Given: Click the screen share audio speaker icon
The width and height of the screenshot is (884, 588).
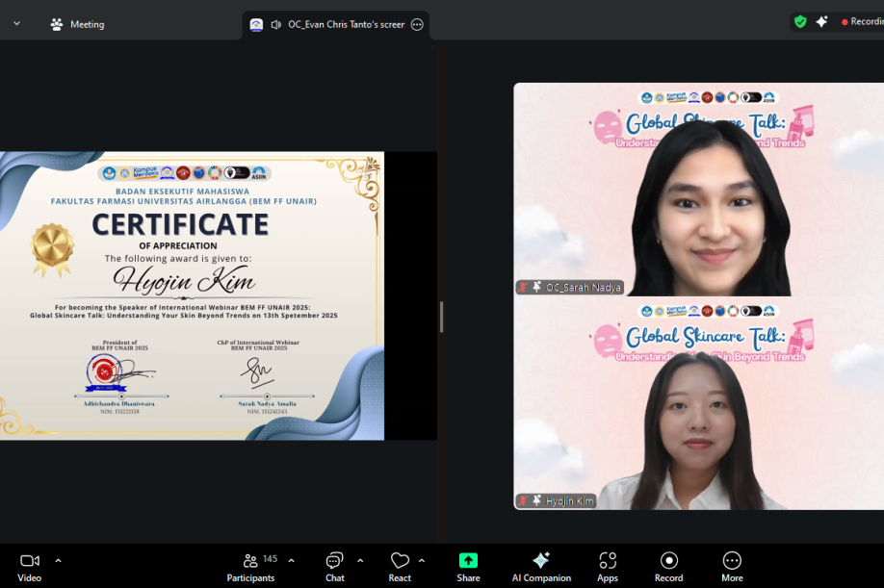Looking at the screenshot, I should click(x=276, y=24).
